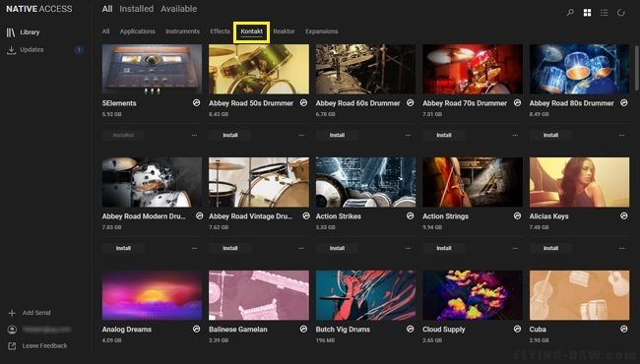
Task: Open more options for Action Strings
Action: (x=515, y=248)
